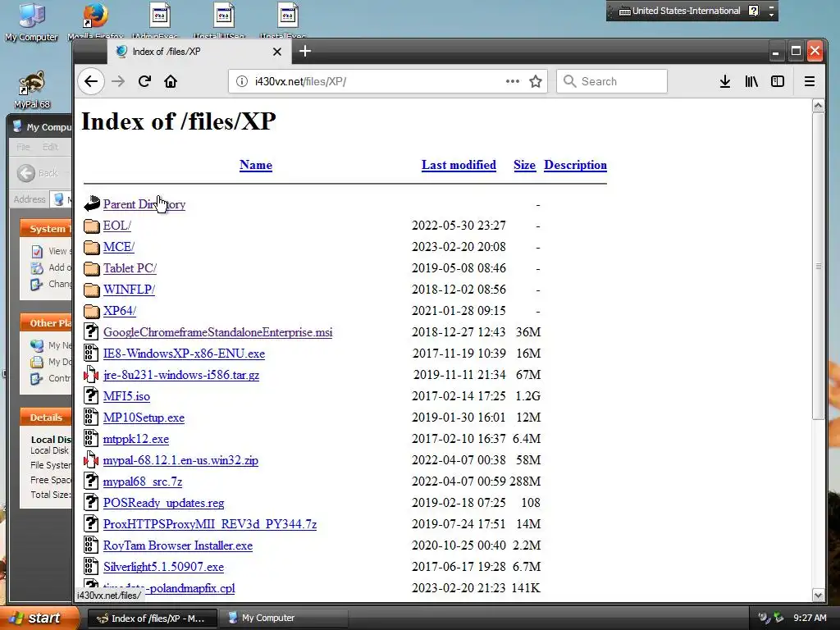
Task: Open the downloads panel
Action: [725, 81]
